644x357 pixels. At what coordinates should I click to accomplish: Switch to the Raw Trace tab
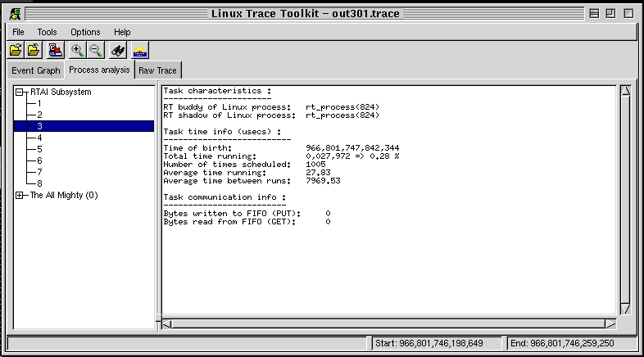click(157, 70)
